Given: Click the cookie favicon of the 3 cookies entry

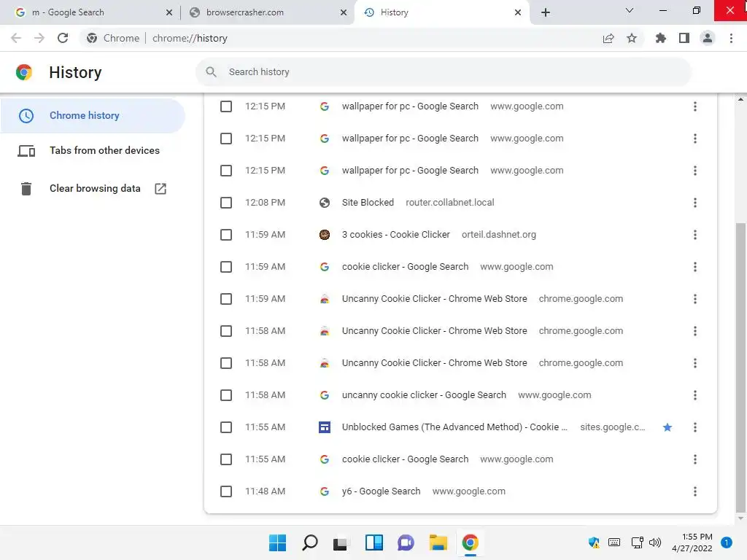Looking at the screenshot, I should click(325, 235).
